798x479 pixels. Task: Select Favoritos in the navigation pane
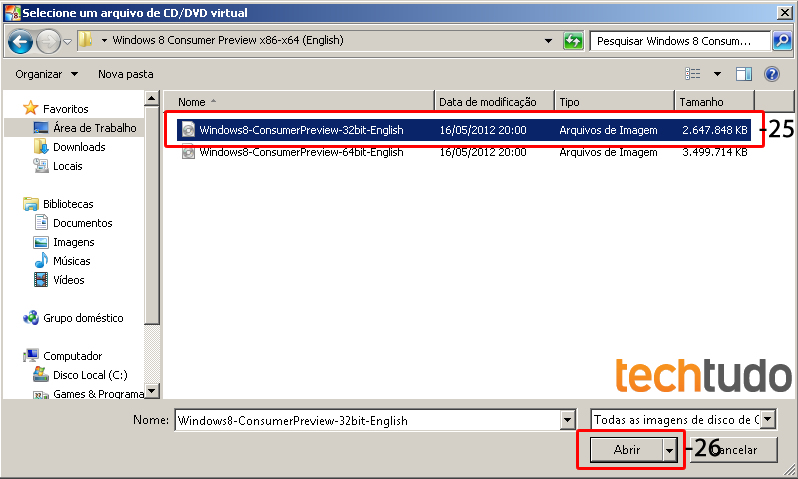[66, 109]
